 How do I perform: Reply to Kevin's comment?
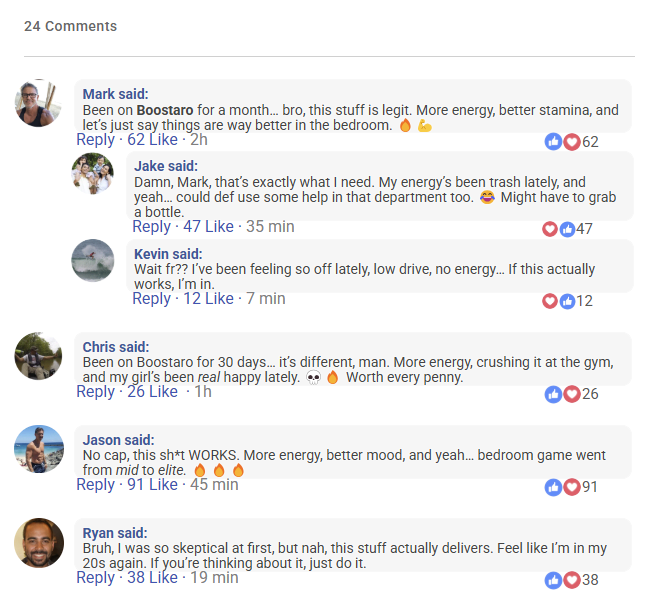click(151, 299)
